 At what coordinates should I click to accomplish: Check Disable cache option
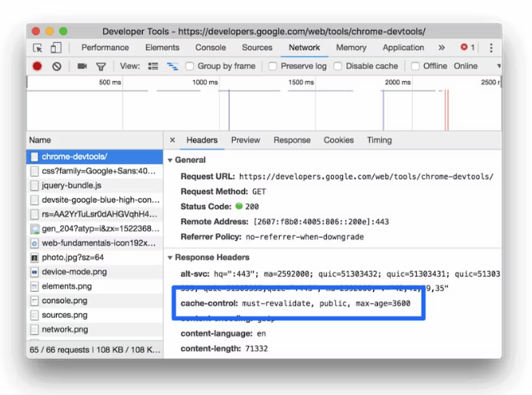click(338, 67)
